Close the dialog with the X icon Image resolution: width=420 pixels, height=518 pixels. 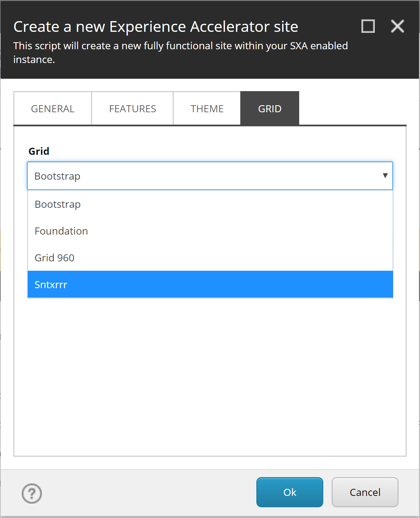(397, 26)
